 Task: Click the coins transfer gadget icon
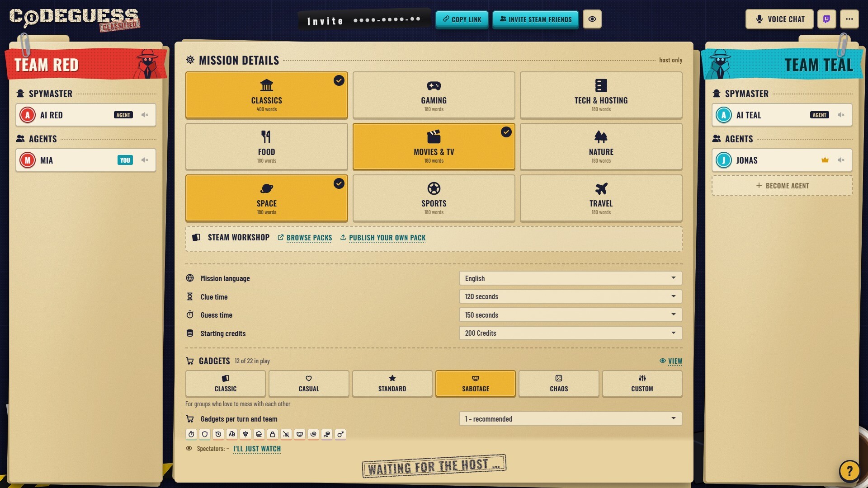(327, 434)
